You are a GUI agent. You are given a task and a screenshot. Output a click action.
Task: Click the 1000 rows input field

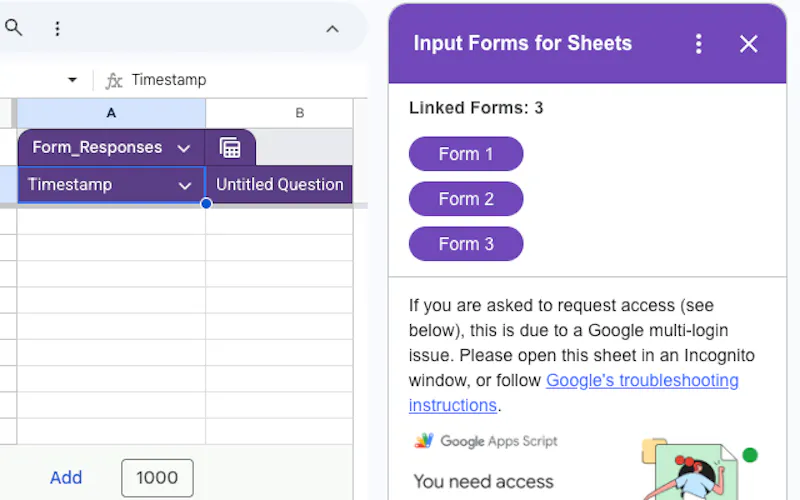[157, 478]
